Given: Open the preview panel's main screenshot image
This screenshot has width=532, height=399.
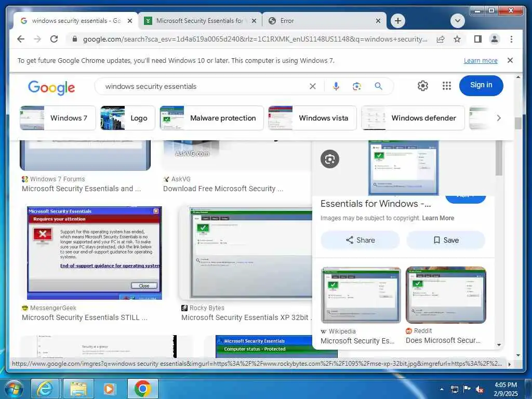Looking at the screenshot, I should tap(403, 168).
